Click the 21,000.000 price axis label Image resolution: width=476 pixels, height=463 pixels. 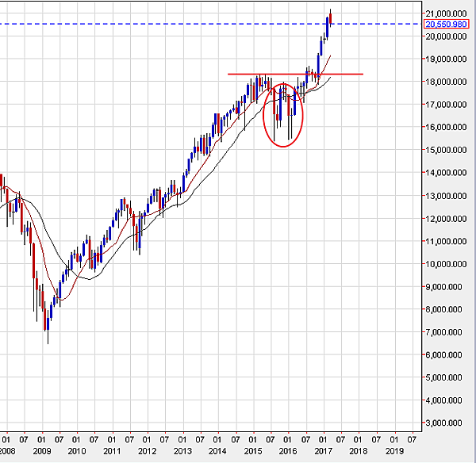tap(446, 13)
